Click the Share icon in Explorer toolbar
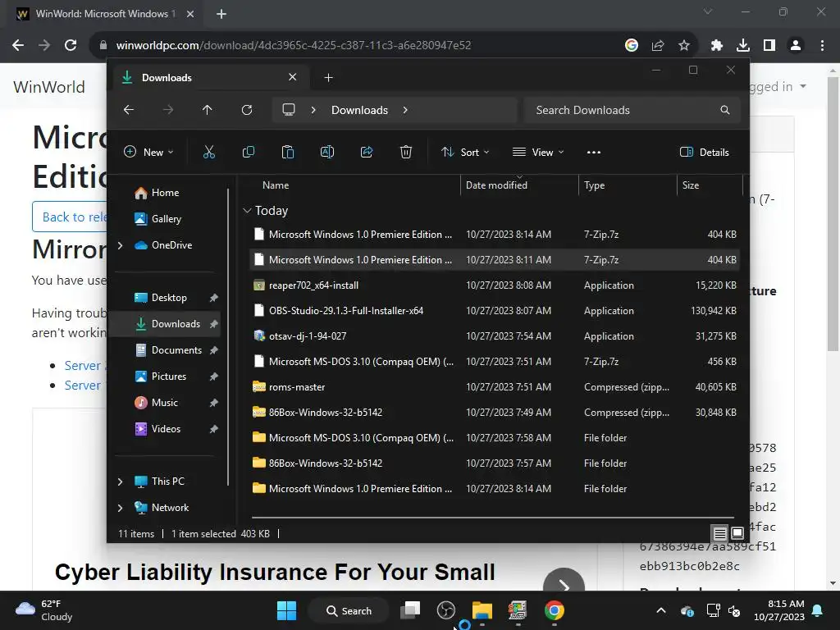This screenshot has height=630, width=840. pyautogui.click(x=367, y=152)
